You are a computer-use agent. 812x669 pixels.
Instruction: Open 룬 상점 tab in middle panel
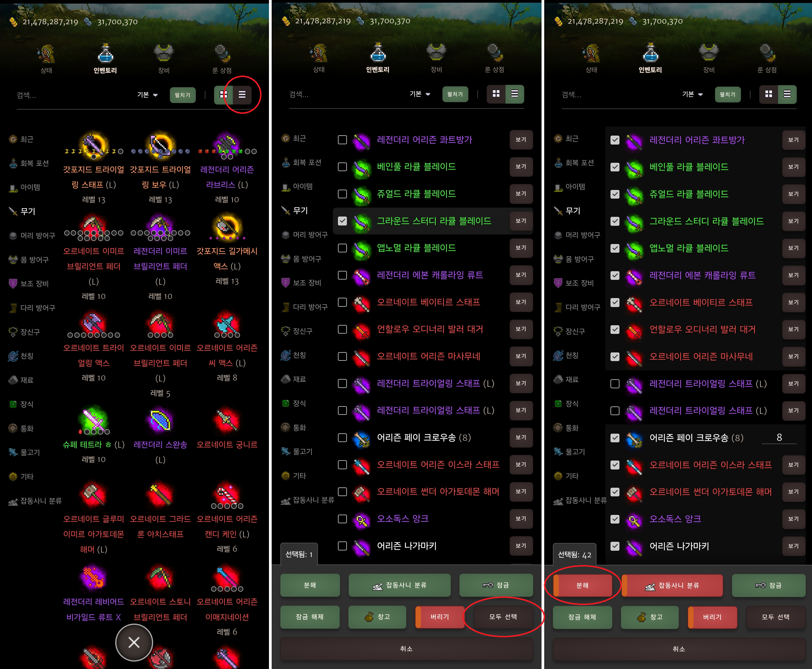tap(495, 58)
